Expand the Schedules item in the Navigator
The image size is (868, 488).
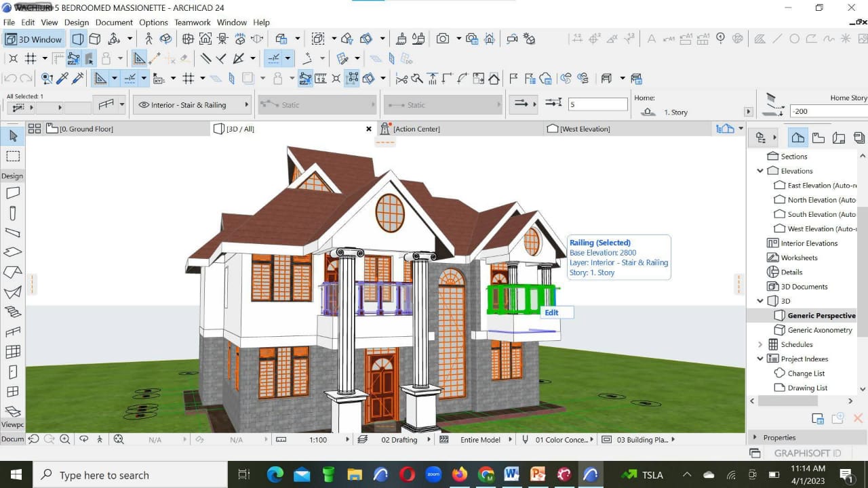pyautogui.click(x=759, y=344)
